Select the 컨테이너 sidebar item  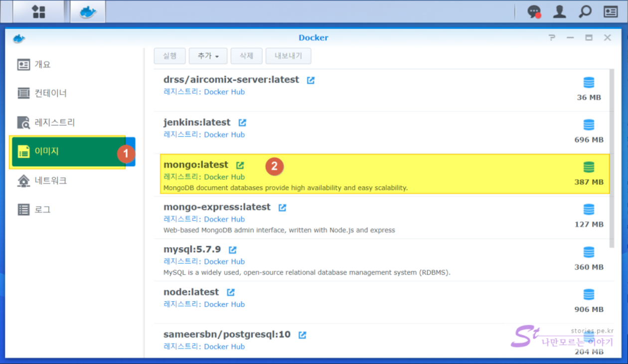click(50, 93)
